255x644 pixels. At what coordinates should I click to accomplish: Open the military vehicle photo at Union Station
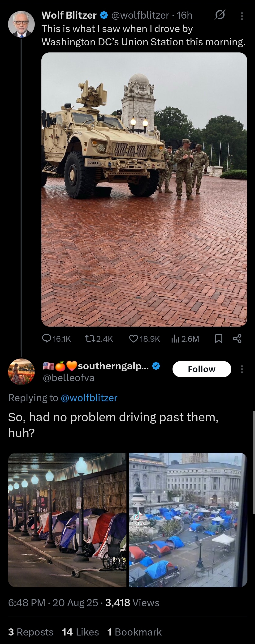click(144, 189)
